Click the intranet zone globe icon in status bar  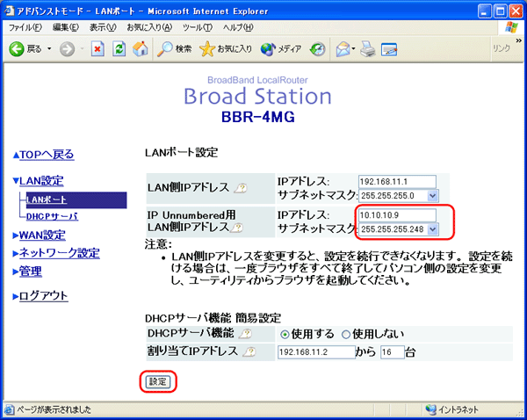pos(430,409)
